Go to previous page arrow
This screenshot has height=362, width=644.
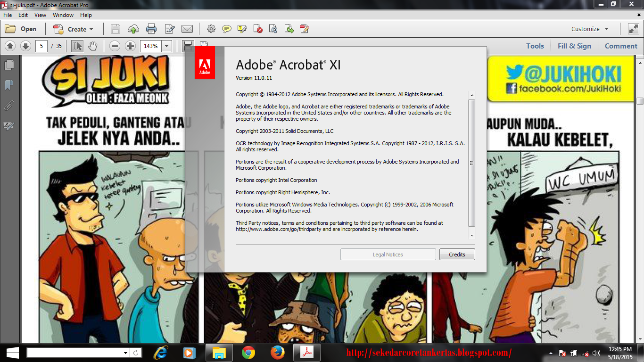[10, 46]
